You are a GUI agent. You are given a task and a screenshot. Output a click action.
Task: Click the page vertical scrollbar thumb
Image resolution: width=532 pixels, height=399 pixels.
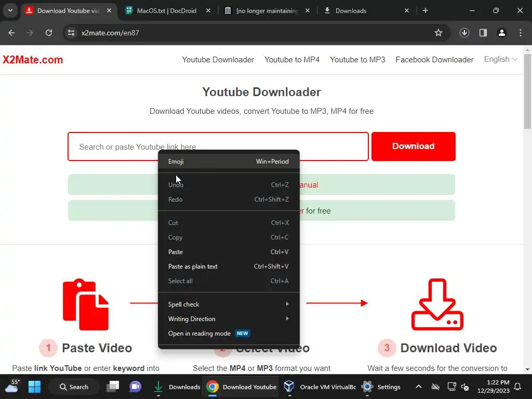(527, 91)
